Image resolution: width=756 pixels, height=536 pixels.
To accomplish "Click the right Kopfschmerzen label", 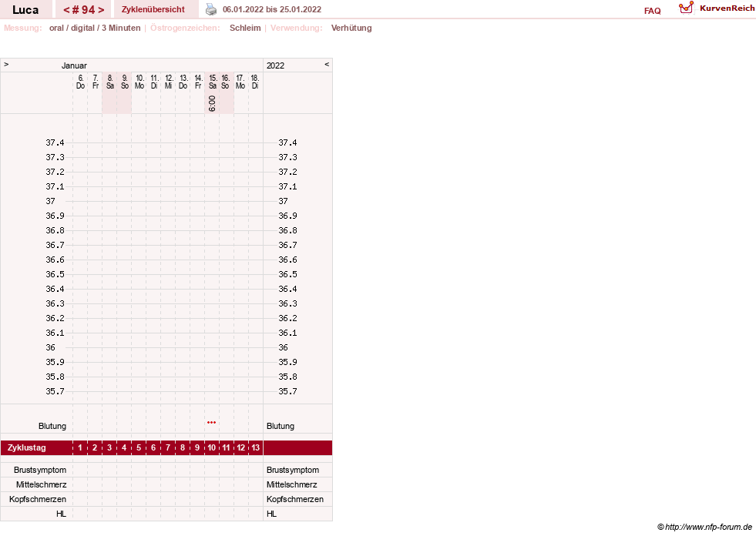I will coord(295,499).
